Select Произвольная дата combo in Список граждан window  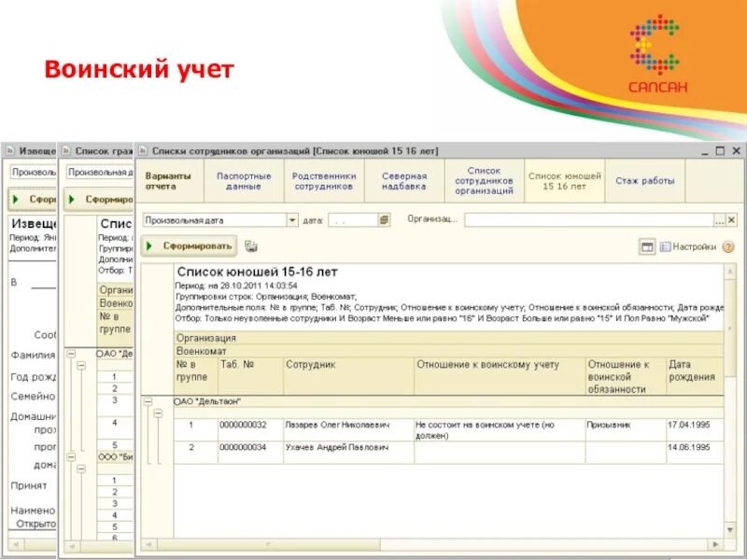(x=100, y=172)
